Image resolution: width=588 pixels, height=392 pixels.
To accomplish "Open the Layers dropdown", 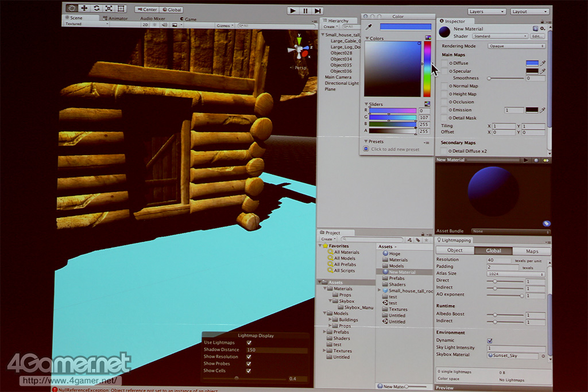I will [x=486, y=11].
